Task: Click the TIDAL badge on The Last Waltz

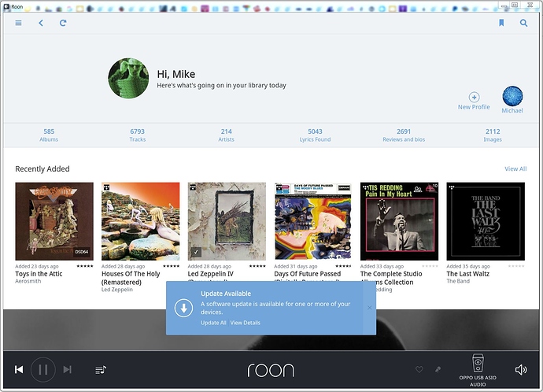Action: [x=451, y=187]
